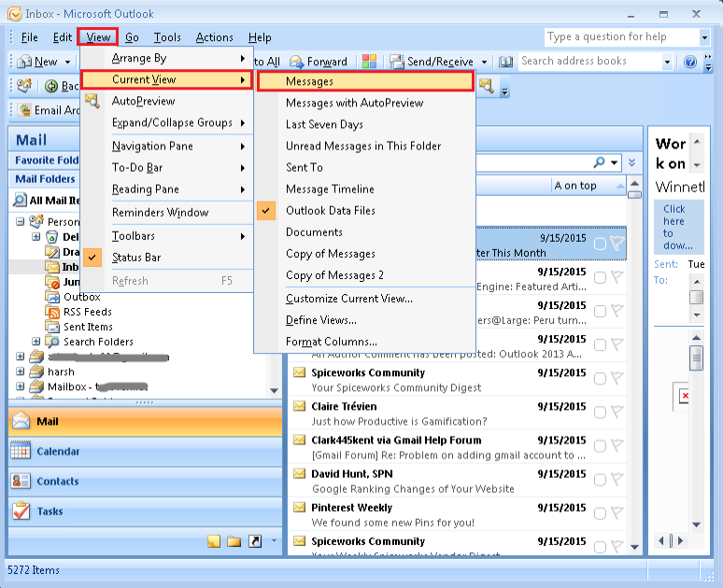Open the Type a question dropdown arrow
This screenshot has height=588, width=723.
[704, 36]
